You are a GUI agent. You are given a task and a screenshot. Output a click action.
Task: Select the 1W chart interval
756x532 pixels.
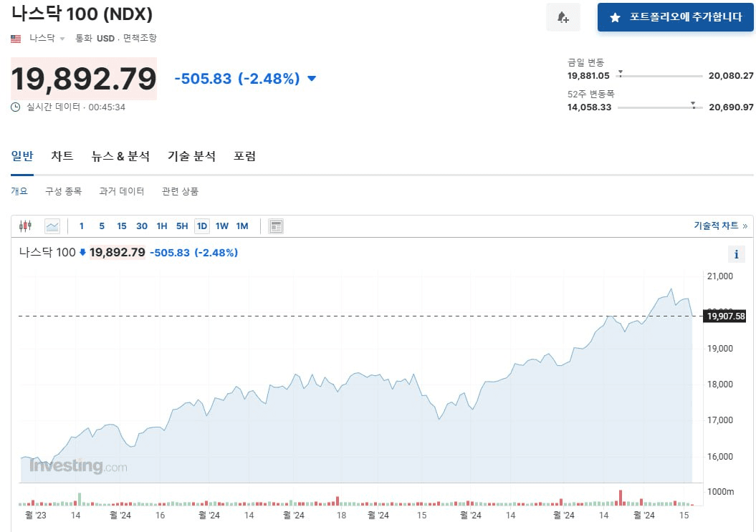pyautogui.click(x=222, y=226)
